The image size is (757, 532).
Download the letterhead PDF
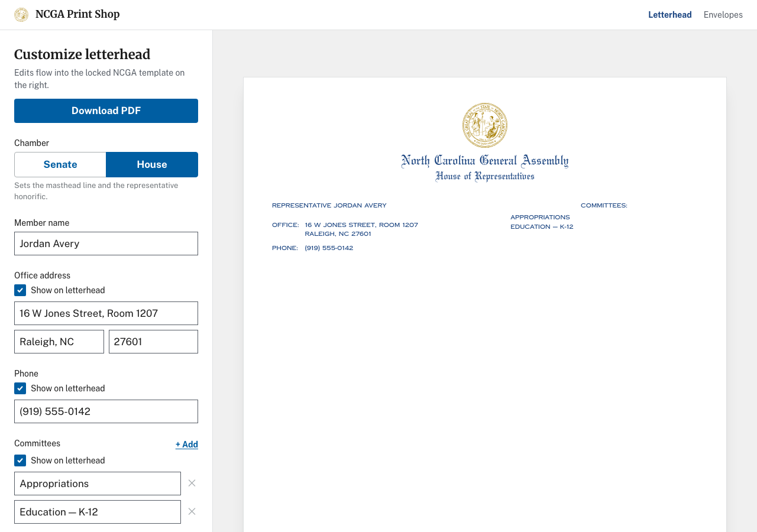click(x=106, y=111)
